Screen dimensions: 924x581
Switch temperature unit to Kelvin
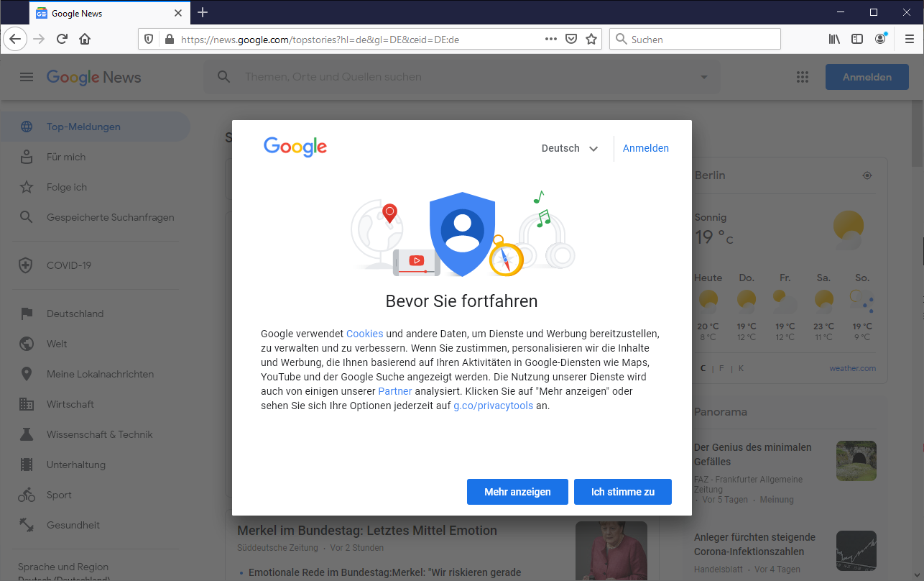(x=741, y=368)
